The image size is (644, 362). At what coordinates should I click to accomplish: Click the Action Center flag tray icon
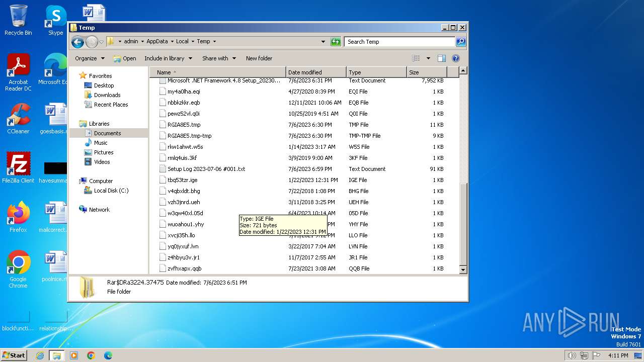(x=596, y=355)
